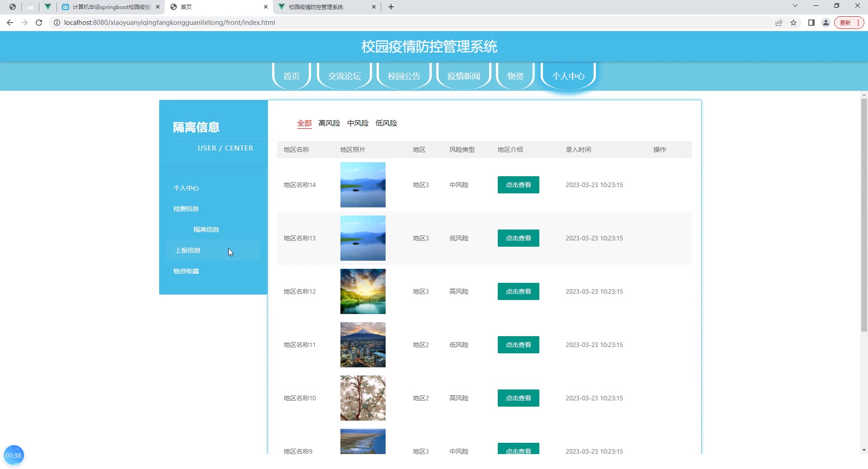The width and height of the screenshot is (868, 469).
Task: Click the 地区名称14 cell
Action: 300,185
